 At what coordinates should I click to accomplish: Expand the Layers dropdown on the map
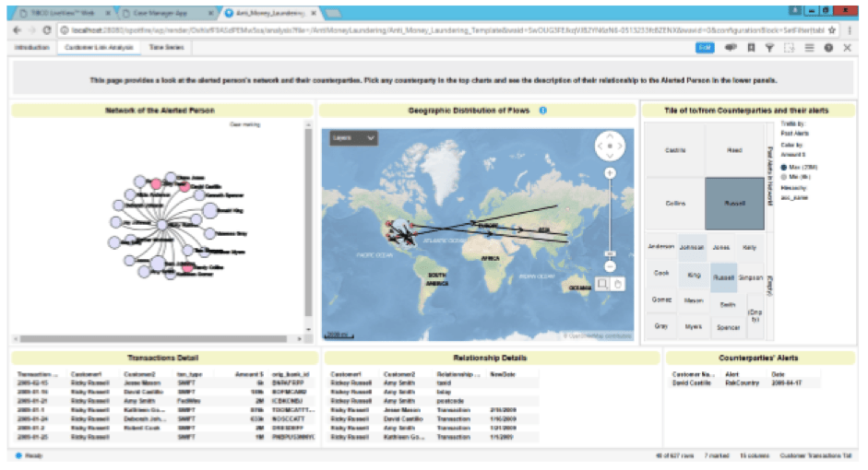(x=353, y=137)
